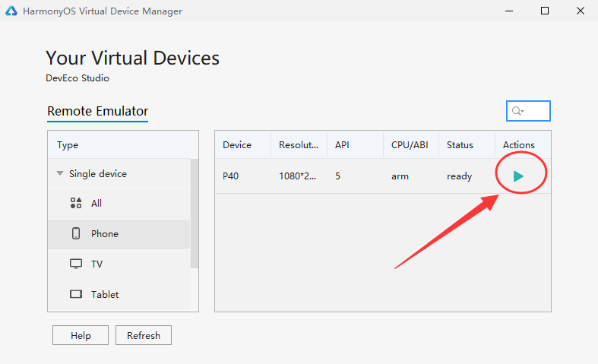Start the P40 emulator with the play icon
This screenshot has width=598, height=364.
coord(518,176)
